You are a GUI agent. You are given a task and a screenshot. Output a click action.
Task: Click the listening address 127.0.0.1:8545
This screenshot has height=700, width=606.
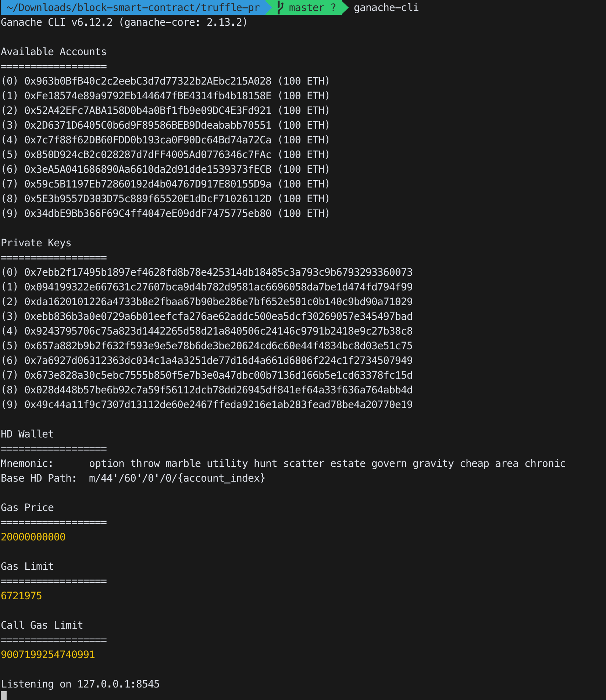118,684
